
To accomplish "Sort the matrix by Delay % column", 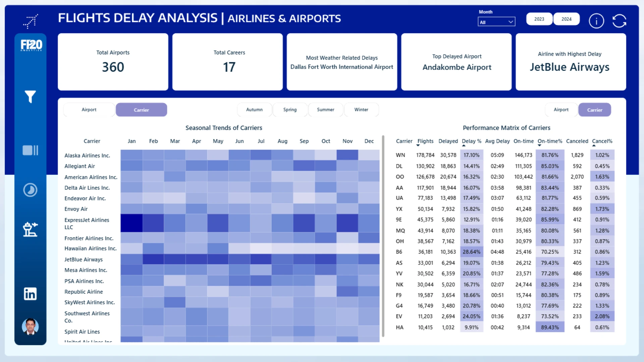I will pyautogui.click(x=472, y=141).
